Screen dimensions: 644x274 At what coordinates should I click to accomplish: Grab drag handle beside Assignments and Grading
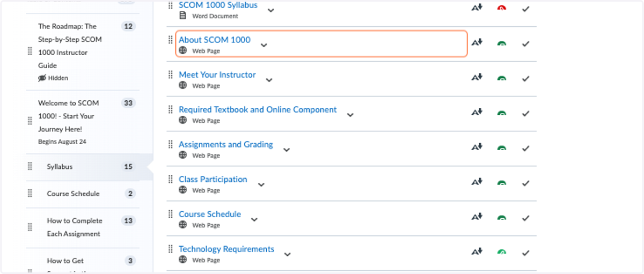(x=171, y=145)
